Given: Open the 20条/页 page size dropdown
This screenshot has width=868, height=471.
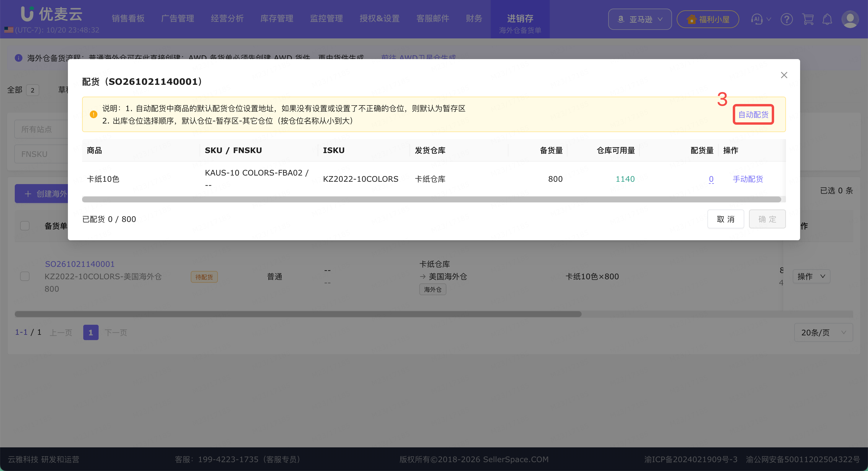Looking at the screenshot, I should pyautogui.click(x=823, y=332).
